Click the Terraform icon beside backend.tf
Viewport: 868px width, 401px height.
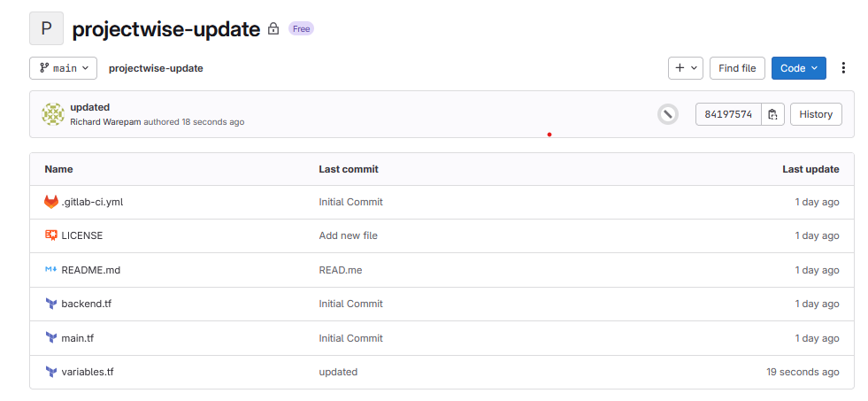click(x=51, y=304)
